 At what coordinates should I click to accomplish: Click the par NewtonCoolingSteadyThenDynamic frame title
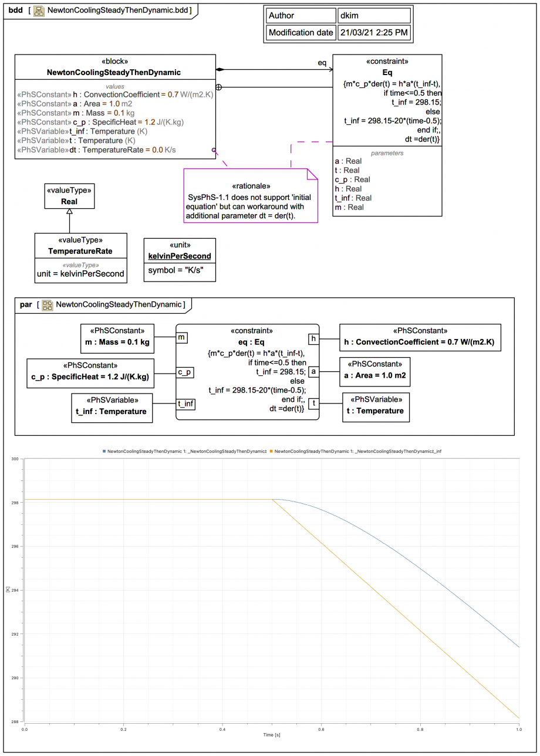tap(118, 304)
